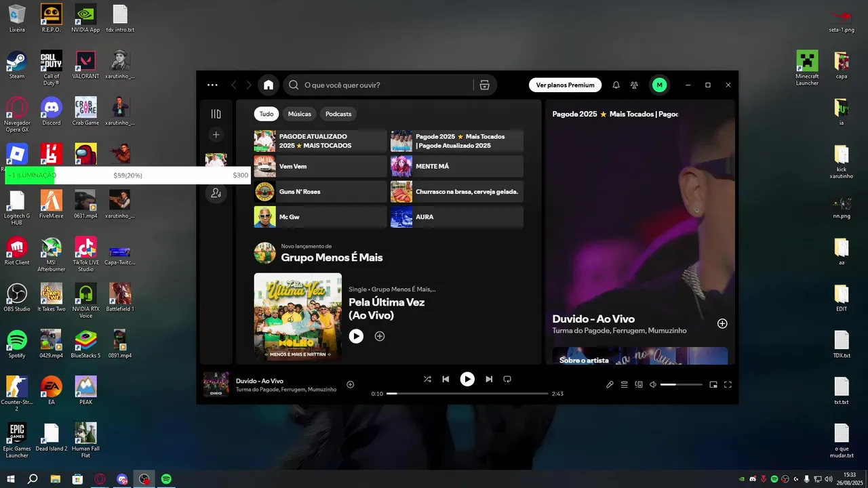Mute the Spotify volume

pos(652,384)
